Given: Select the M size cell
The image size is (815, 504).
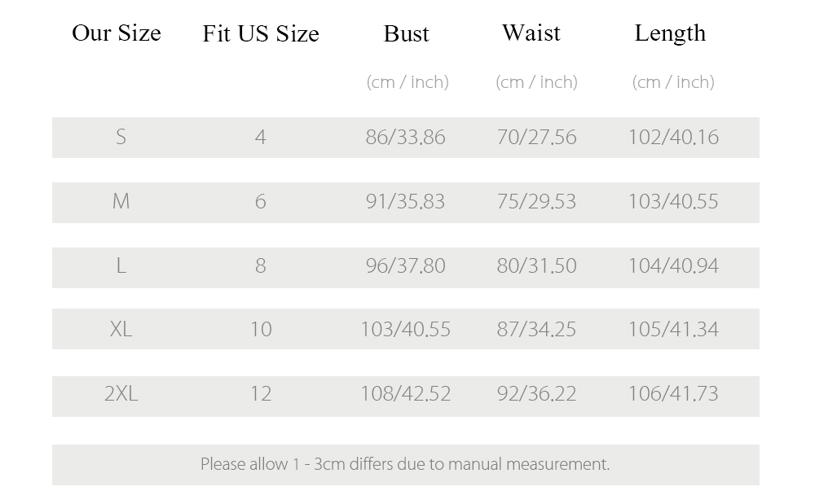Looking at the screenshot, I should point(121,201).
